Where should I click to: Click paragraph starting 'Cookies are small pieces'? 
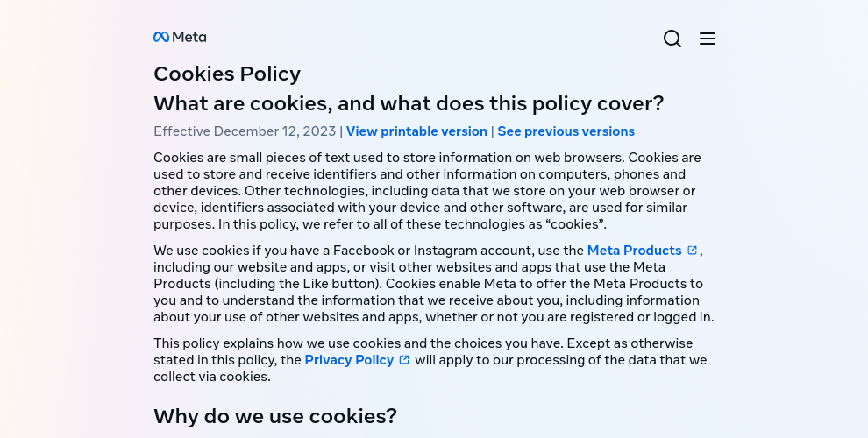tap(427, 191)
